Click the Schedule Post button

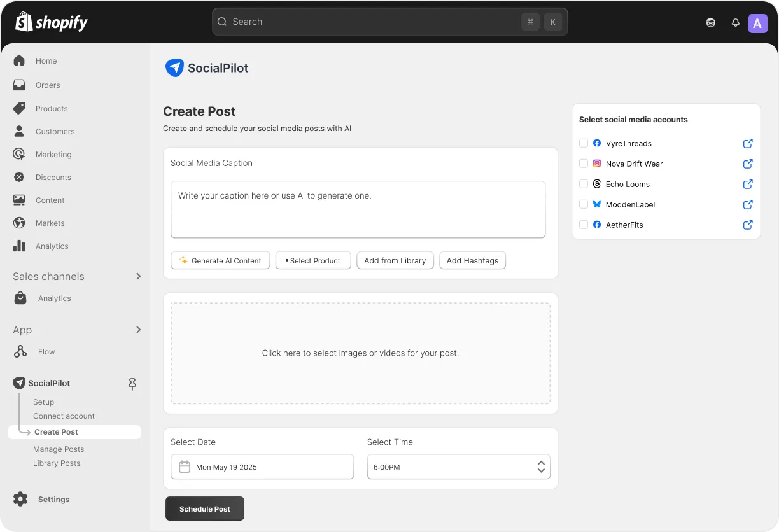pos(204,508)
